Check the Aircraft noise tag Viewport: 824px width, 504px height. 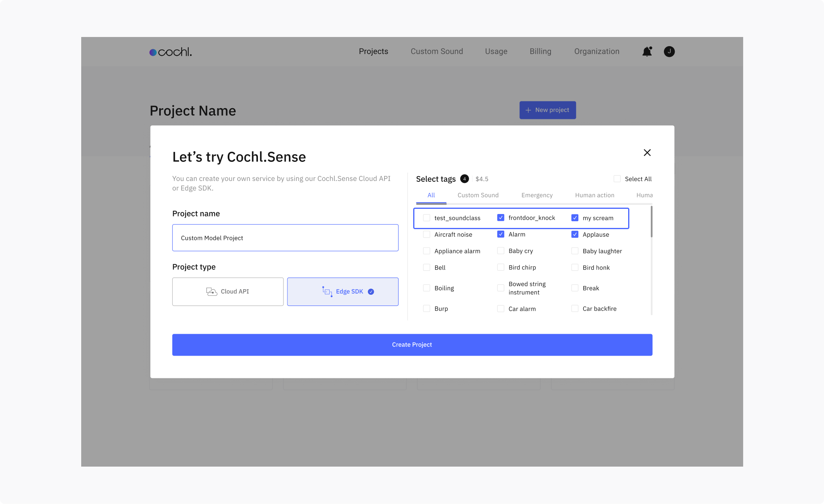coord(426,234)
